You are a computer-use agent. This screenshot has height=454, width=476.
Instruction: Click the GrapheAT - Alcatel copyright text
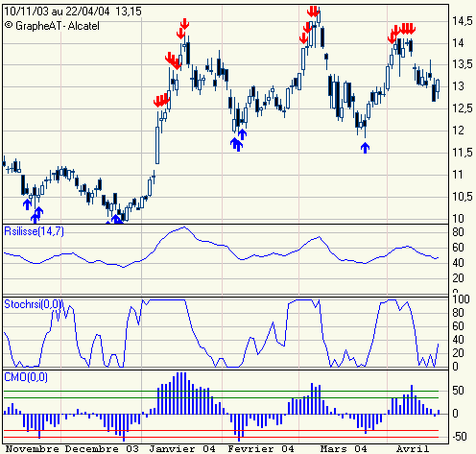[x=52, y=26]
